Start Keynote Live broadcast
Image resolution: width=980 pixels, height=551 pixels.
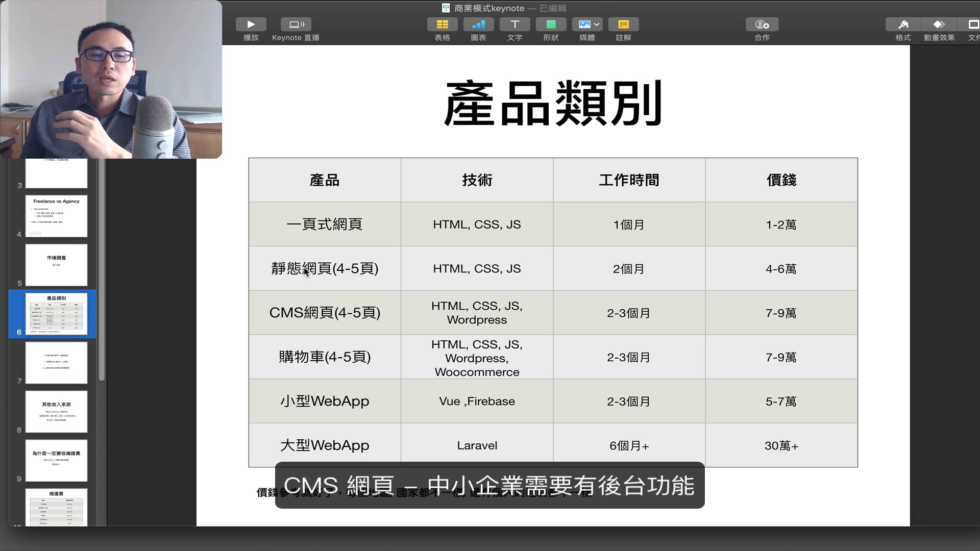point(296,24)
